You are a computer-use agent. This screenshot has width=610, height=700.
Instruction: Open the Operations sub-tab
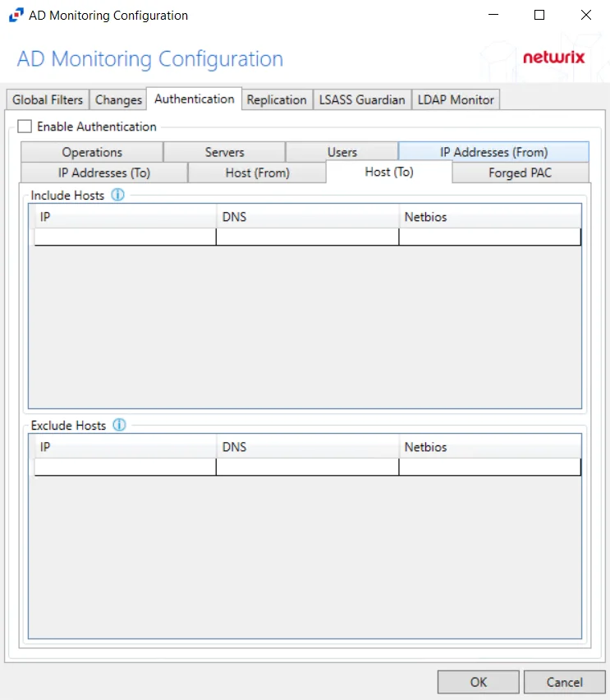click(x=92, y=152)
